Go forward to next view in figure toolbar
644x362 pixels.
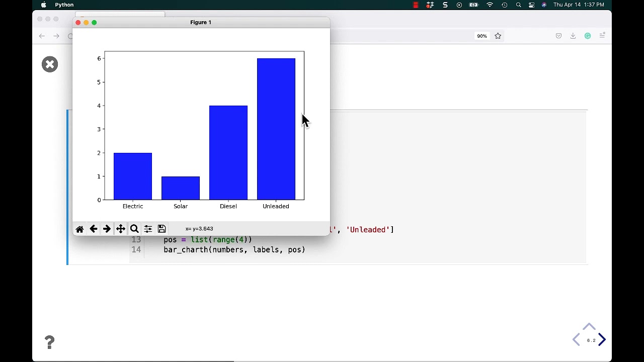(x=107, y=229)
